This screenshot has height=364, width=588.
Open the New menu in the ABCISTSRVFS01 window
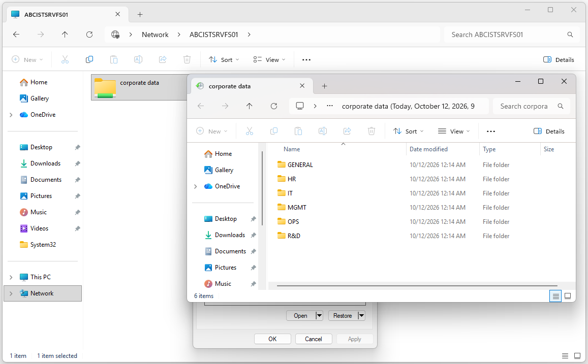click(x=27, y=59)
